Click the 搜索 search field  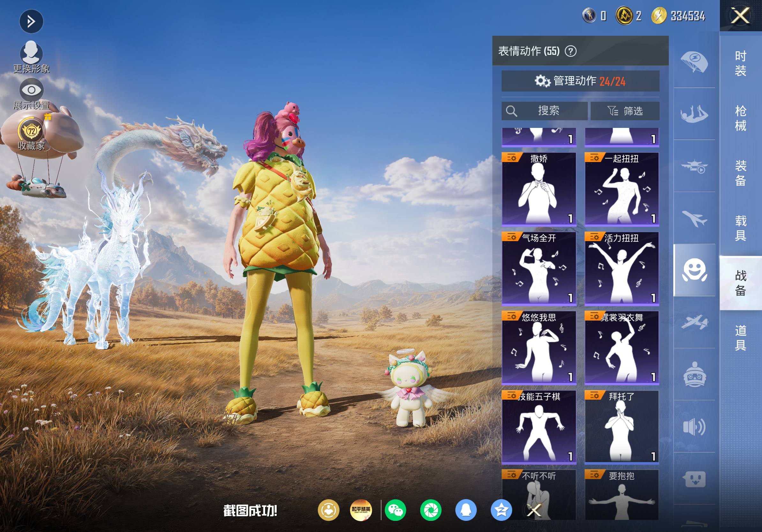pos(544,111)
